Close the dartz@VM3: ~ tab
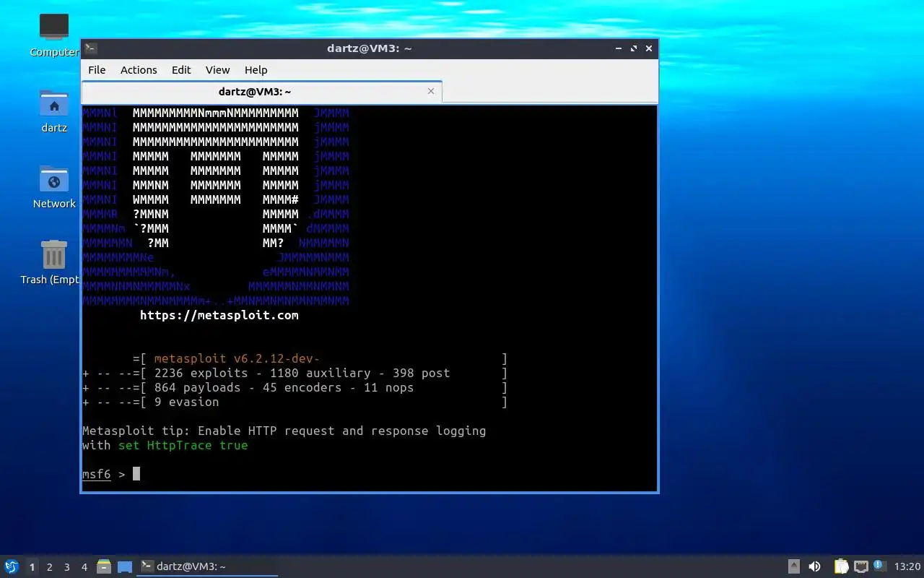The height and width of the screenshot is (578, 924). pyautogui.click(x=431, y=91)
